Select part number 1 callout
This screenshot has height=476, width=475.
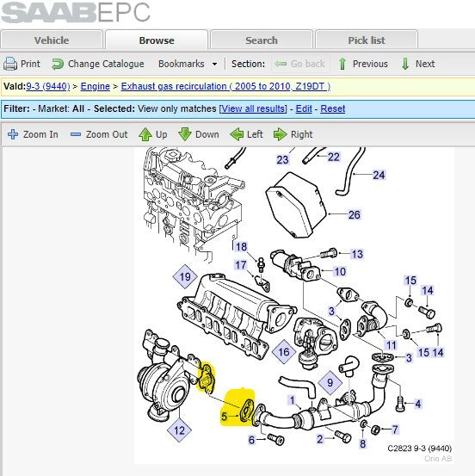coord(292,400)
